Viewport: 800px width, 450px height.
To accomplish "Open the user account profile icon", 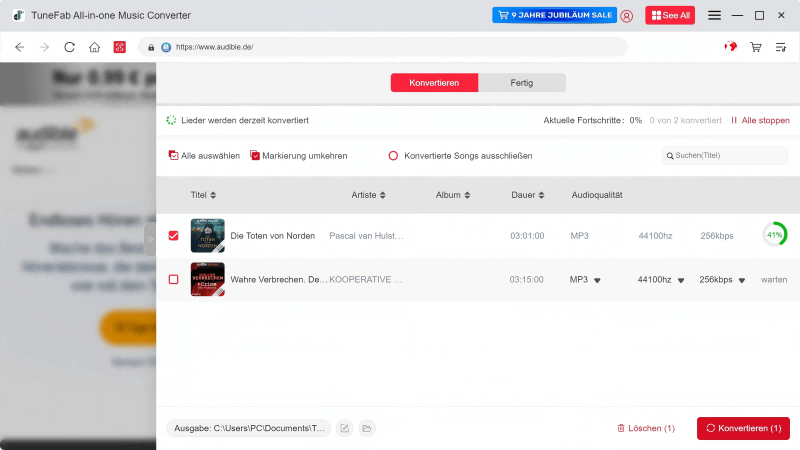I will click(627, 16).
